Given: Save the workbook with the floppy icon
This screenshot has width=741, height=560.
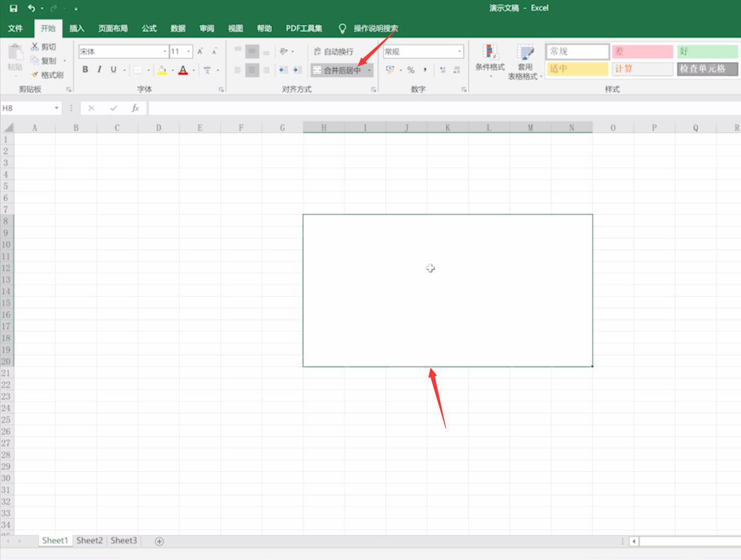Looking at the screenshot, I should coord(14,8).
